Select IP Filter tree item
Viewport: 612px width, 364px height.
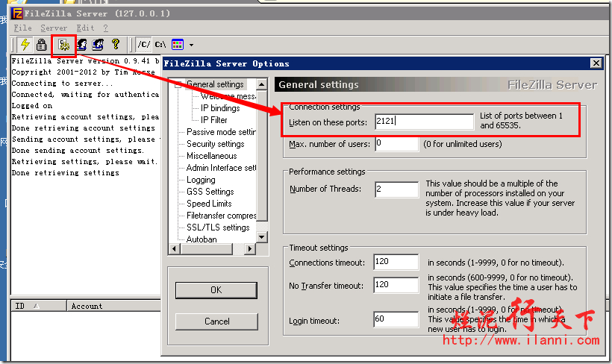click(214, 120)
